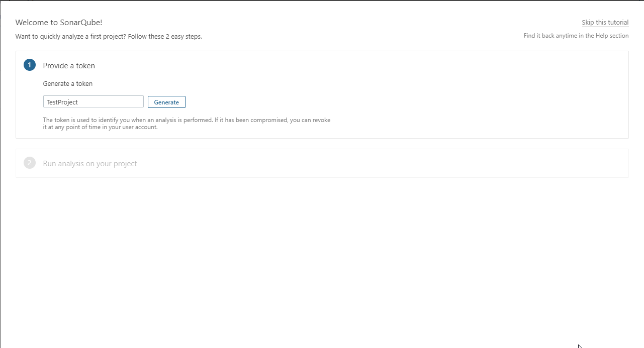The width and height of the screenshot is (644, 348).
Task: Click the Generate token button
Action: pos(166,102)
